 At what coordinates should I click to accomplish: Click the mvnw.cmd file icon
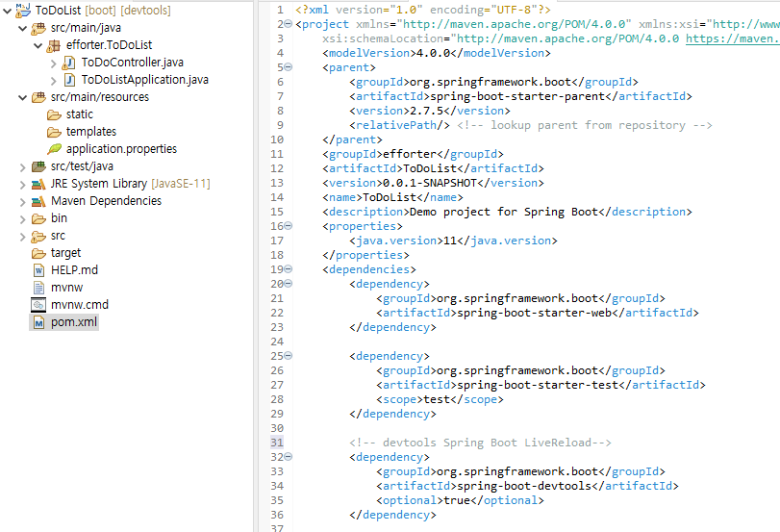pyautogui.click(x=38, y=305)
